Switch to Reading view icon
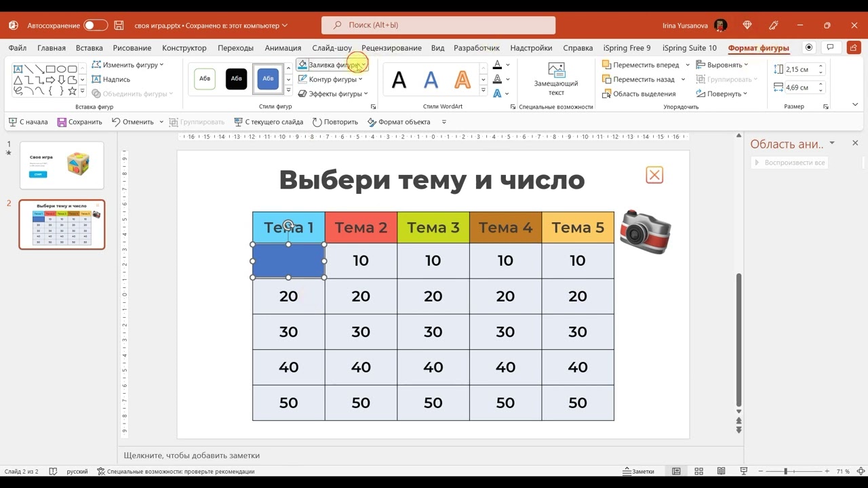The image size is (868, 488). pos(721,471)
